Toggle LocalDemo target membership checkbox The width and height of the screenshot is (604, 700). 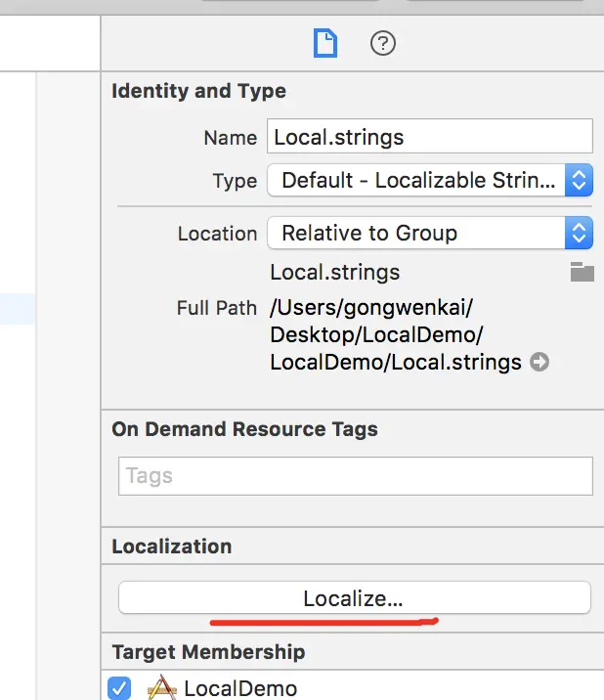point(119,688)
